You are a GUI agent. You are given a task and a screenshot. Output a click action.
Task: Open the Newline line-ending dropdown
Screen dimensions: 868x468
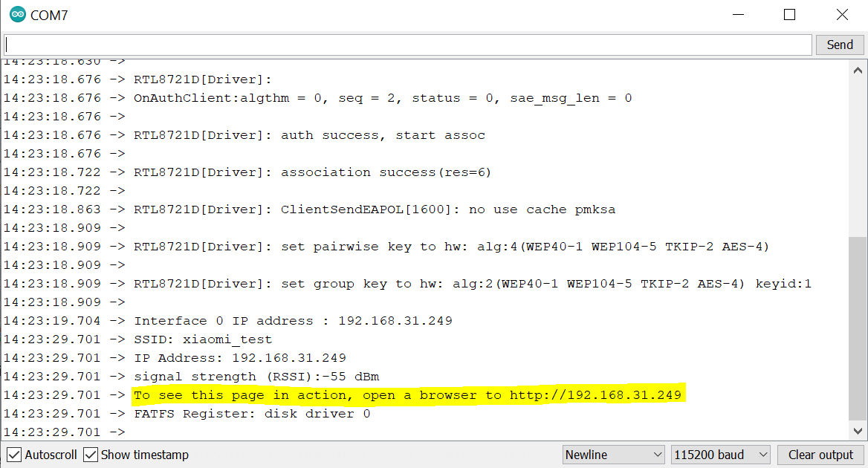coord(613,455)
